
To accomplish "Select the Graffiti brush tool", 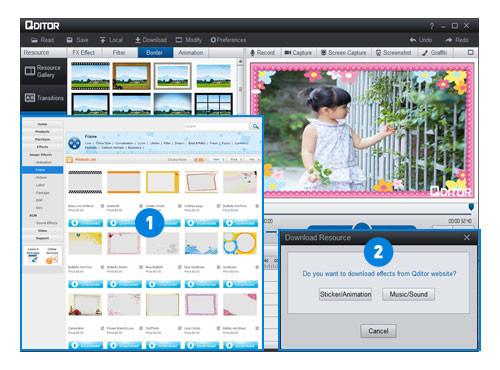I will (x=434, y=53).
